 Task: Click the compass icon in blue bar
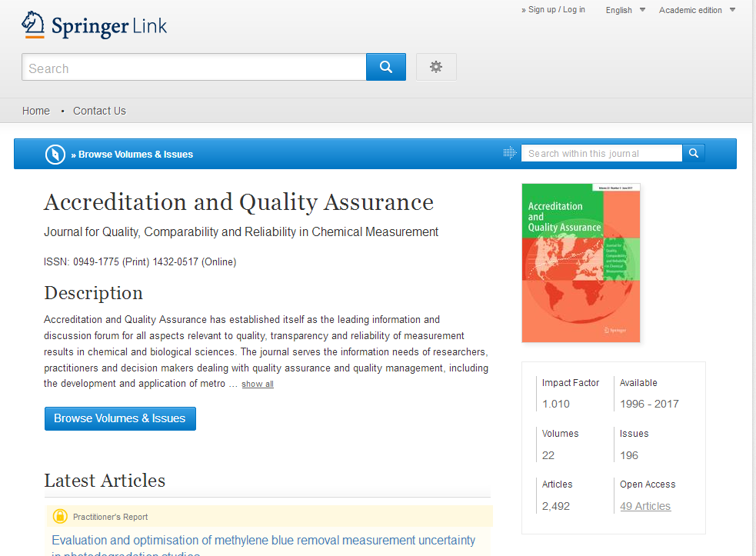(55, 155)
